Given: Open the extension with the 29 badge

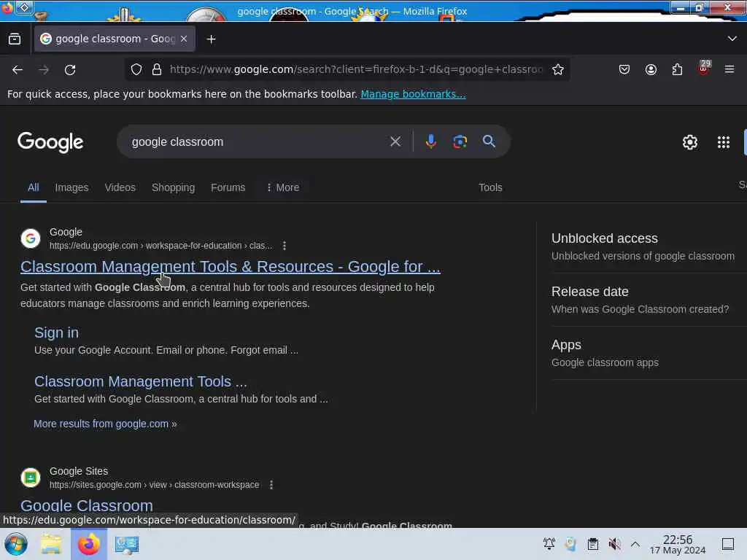Looking at the screenshot, I should point(703,69).
